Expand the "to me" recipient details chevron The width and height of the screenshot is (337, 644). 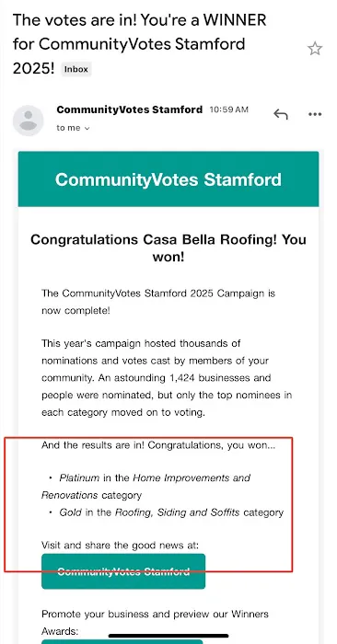coord(87,129)
